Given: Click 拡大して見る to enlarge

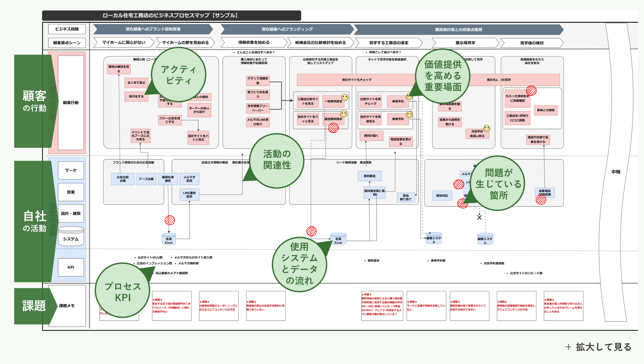Looking at the screenshot, I should 599,347.
